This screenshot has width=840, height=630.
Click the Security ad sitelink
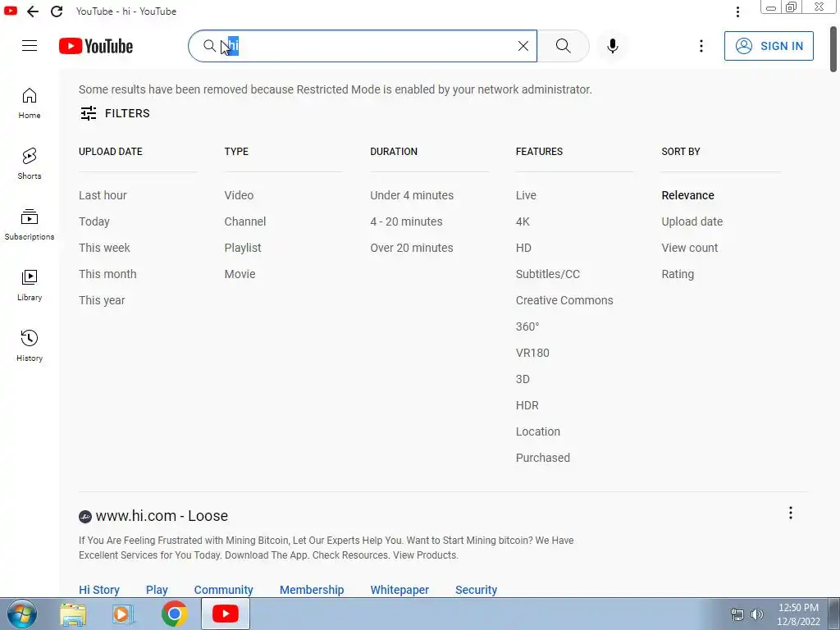click(477, 590)
